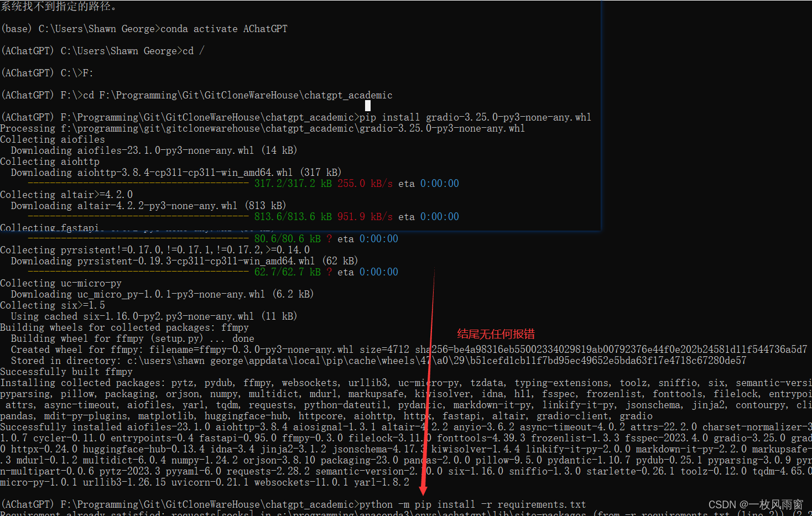Viewport: 812px width, 516px height.
Task: Click 'Collecting uc-micro-py' line
Action: (x=61, y=283)
